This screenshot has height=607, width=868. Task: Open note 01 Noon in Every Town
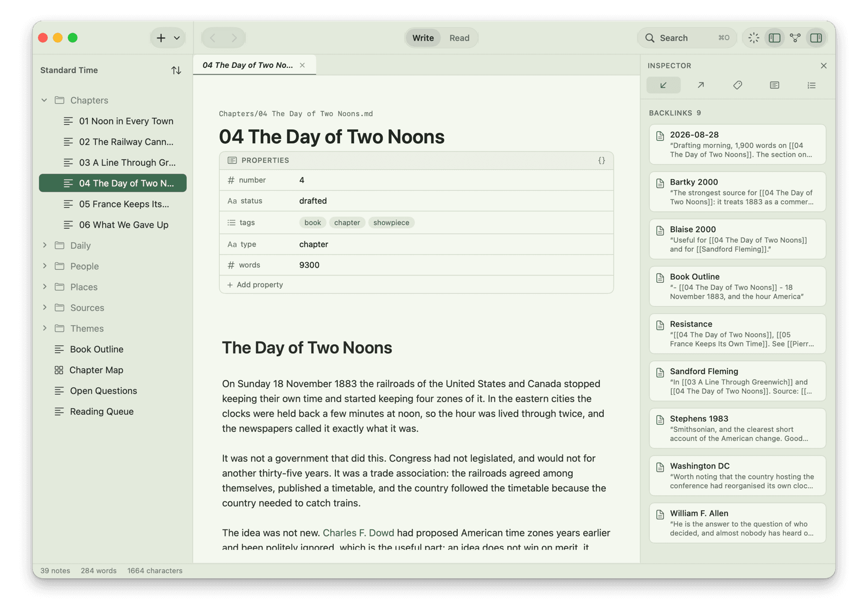click(113, 121)
